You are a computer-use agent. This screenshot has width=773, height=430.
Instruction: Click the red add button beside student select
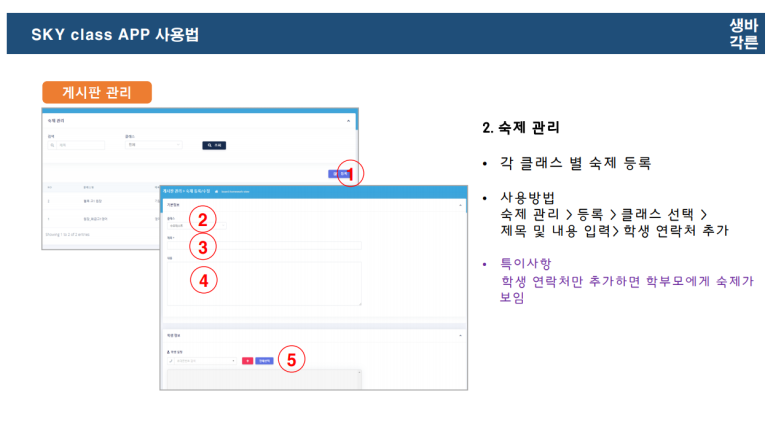[247, 361]
